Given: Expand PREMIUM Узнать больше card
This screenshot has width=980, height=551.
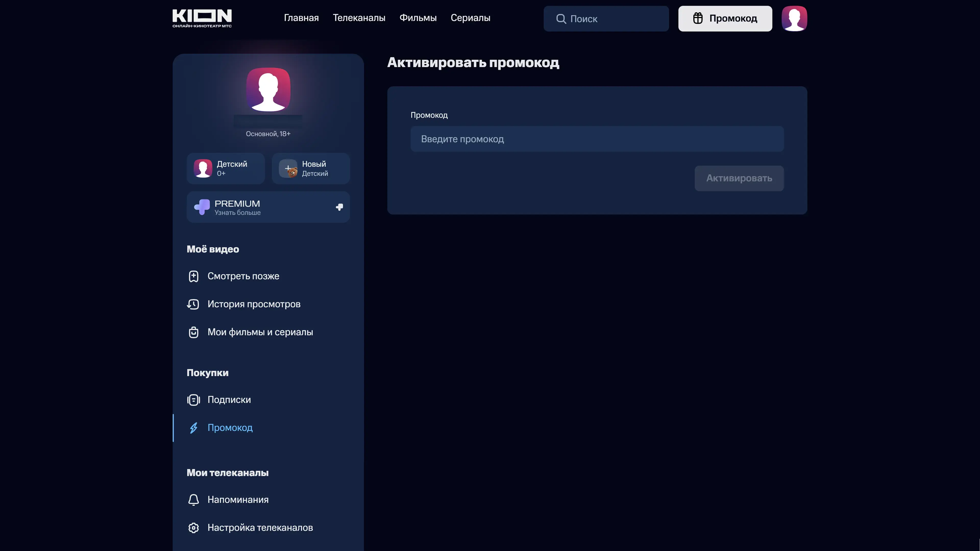Looking at the screenshot, I should click(268, 207).
